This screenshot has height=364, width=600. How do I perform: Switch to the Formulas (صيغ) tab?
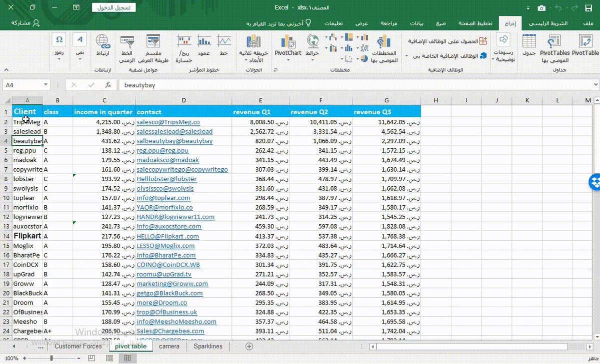click(x=440, y=23)
